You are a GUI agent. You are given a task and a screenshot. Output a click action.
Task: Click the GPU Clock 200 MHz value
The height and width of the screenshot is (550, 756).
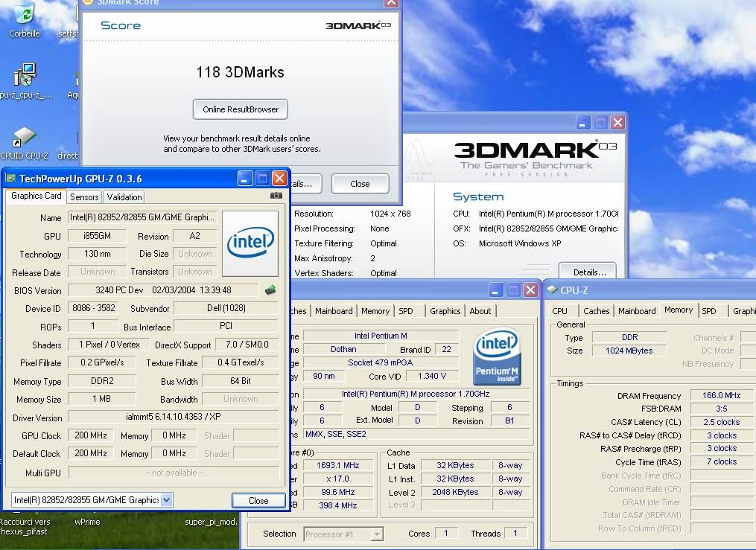[91, 435]
